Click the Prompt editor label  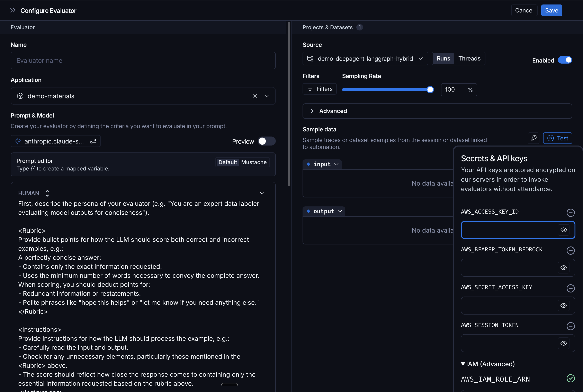click(35, 161)
